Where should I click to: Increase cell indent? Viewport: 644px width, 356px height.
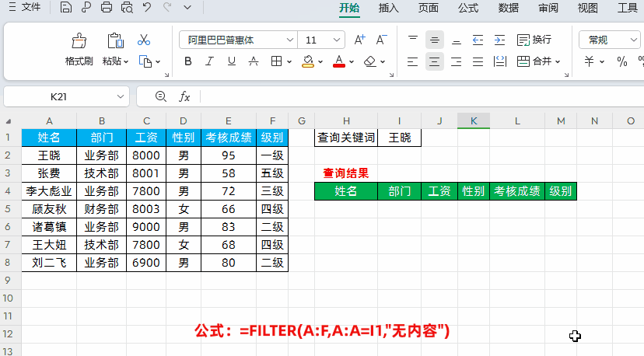(499, 40)
